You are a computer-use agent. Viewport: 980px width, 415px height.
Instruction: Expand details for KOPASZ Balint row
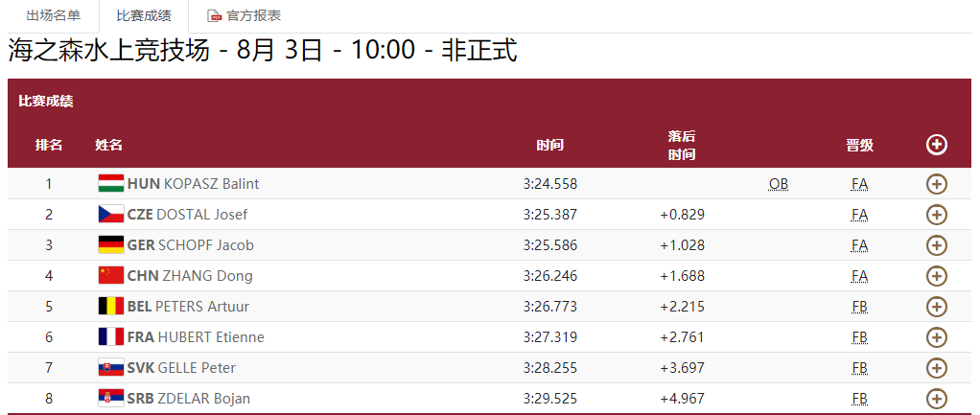(937, 184)
